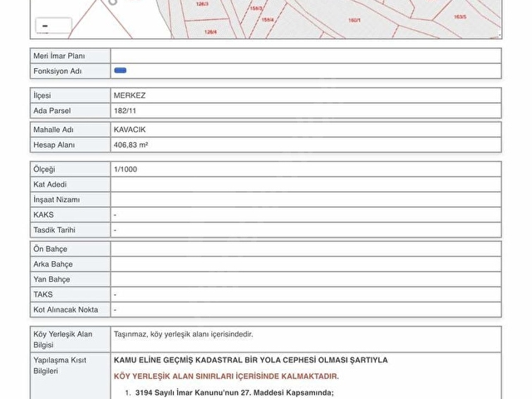532x399 pixels.
Task: Select the 'İlçesi' label cell
Action: point(70,96)
